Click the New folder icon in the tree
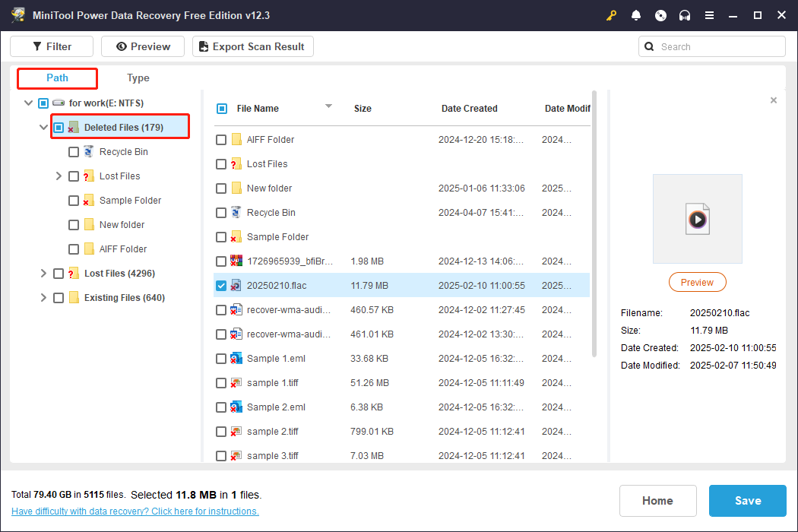Screen dimensions: 798x532 (89, 224)
